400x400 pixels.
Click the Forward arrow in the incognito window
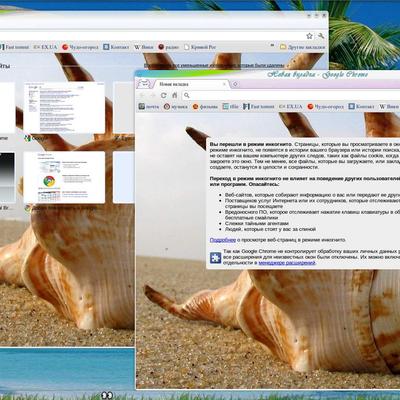pos(153,95)
